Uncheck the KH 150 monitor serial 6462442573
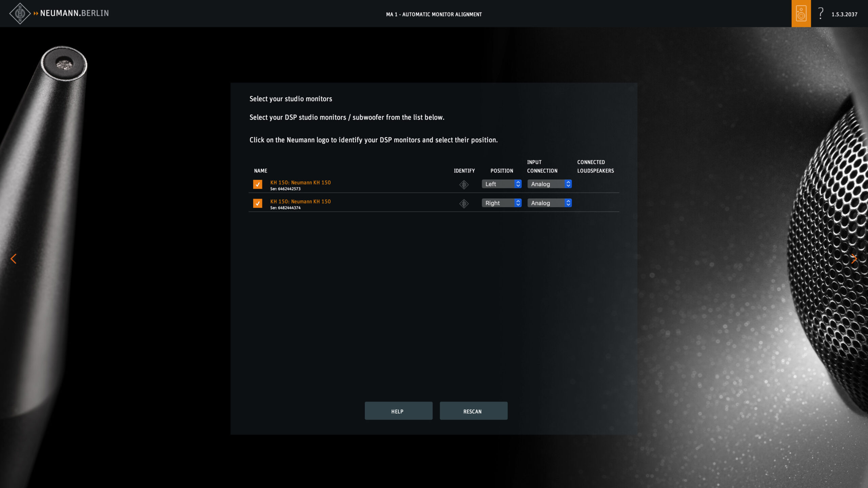Viewport: 868px width, 488px height. click(x=258, y=184)
